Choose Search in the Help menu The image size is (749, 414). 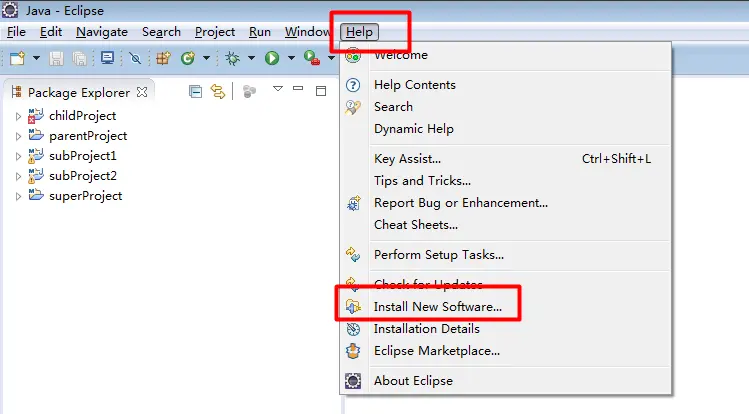click(x=505, y=107)
